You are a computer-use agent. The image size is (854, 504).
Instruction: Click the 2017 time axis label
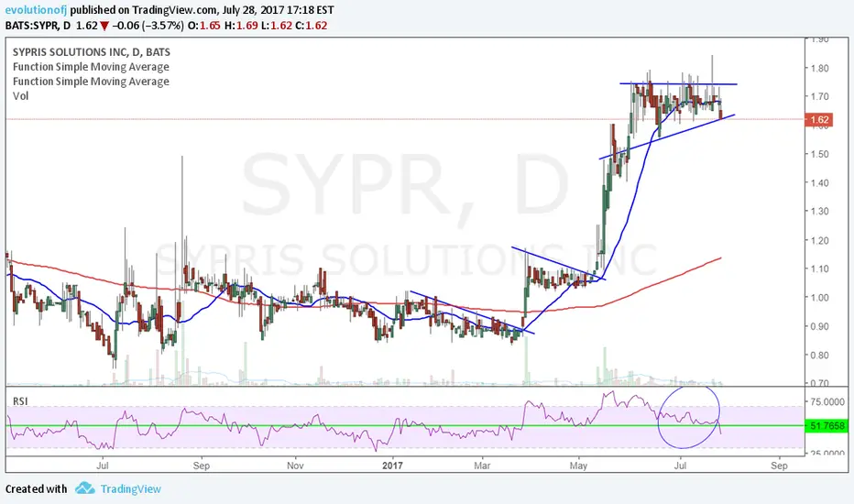point(393,466)
